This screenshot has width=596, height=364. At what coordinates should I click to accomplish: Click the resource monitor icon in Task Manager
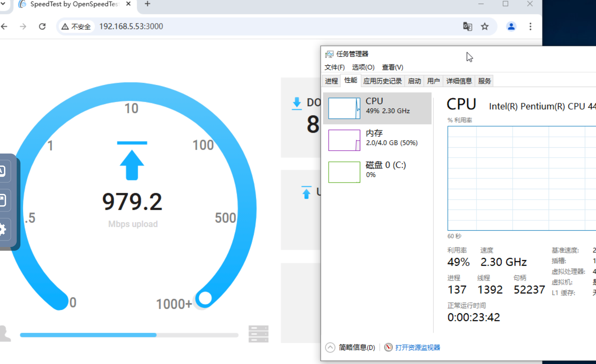pos(388,347)
